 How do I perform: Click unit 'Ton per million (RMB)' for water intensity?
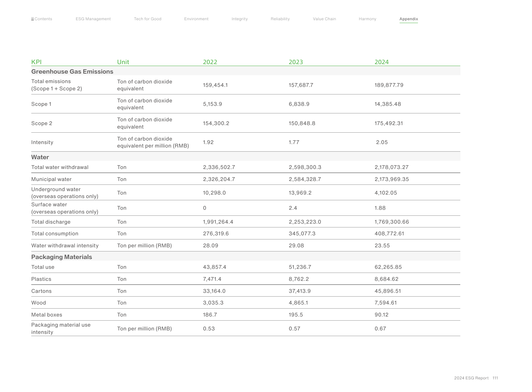144,245
